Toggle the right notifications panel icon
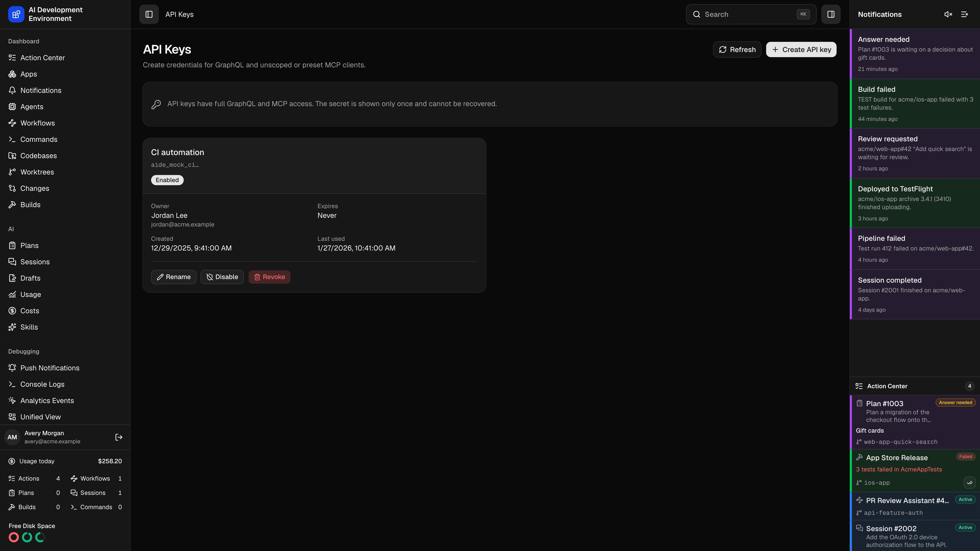Screen dimensions: 980x551 click(x=830, y=15)
